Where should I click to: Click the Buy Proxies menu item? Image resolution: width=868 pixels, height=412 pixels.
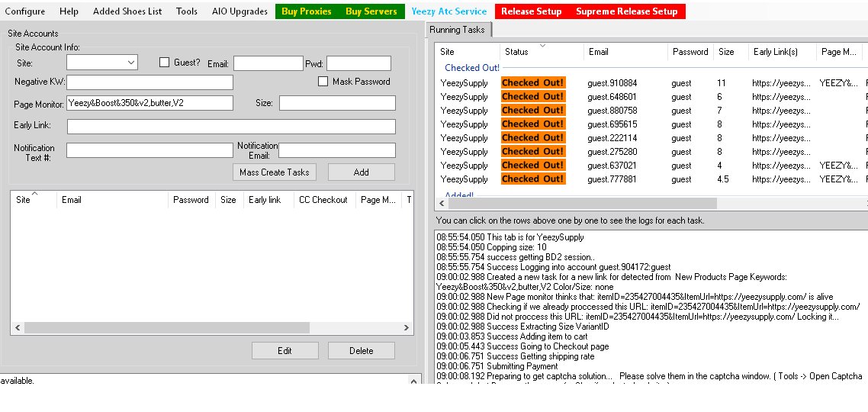[x=306, y=11]
